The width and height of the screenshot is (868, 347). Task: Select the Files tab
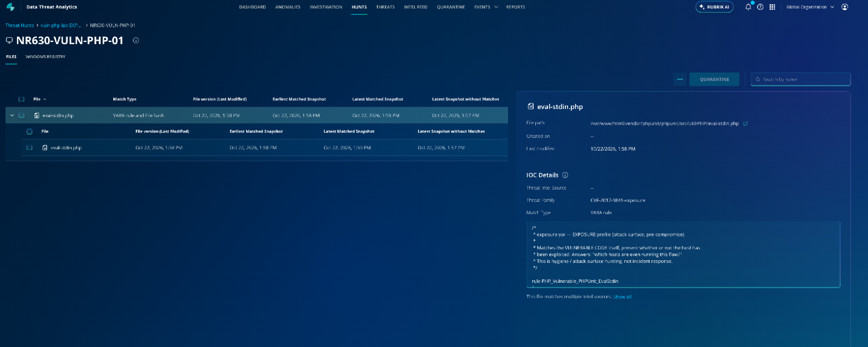pos(11,57)
